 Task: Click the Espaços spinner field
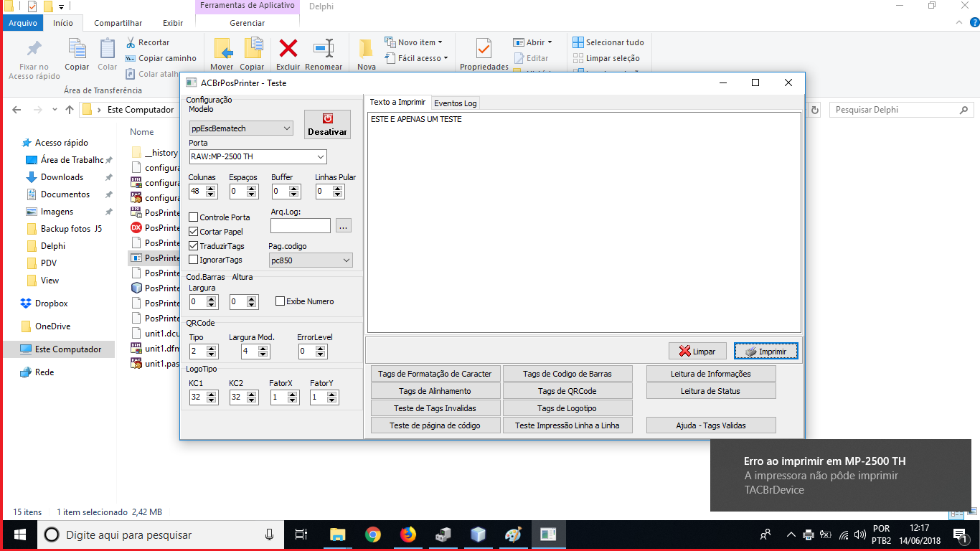(244, 192)
